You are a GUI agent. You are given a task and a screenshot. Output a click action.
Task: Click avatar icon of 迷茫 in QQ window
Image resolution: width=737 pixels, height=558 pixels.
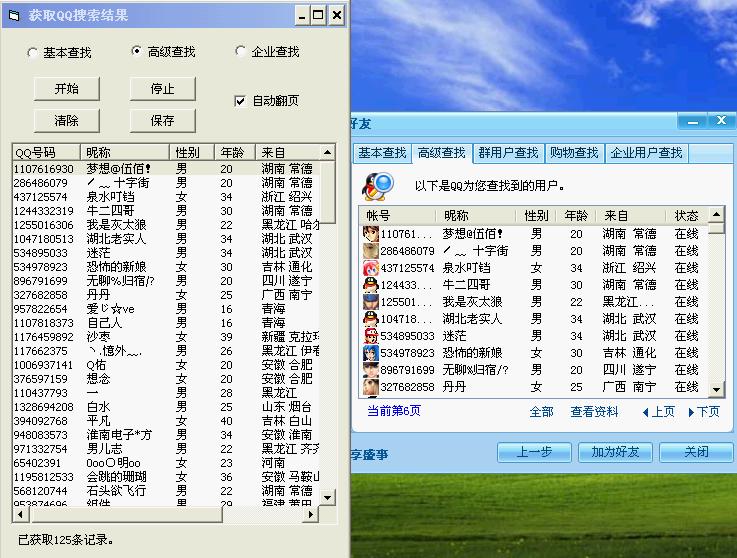[371, 336]
